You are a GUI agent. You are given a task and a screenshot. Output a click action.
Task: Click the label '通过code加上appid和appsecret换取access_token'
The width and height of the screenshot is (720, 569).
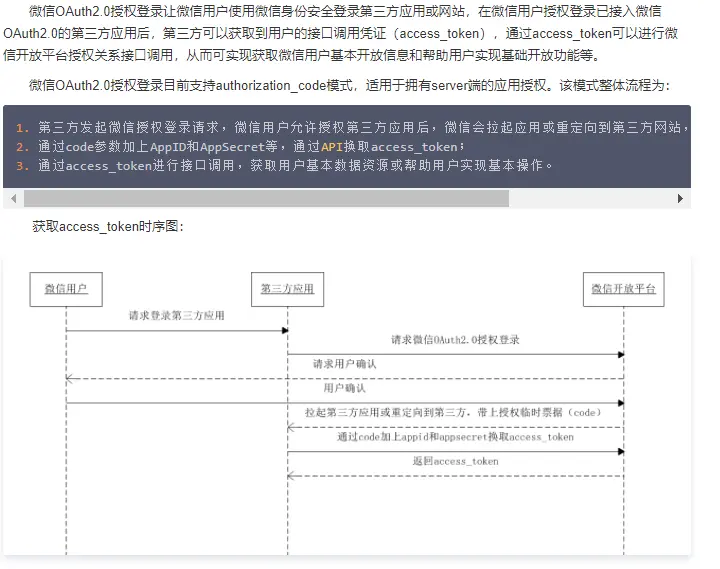pos(456,437)
